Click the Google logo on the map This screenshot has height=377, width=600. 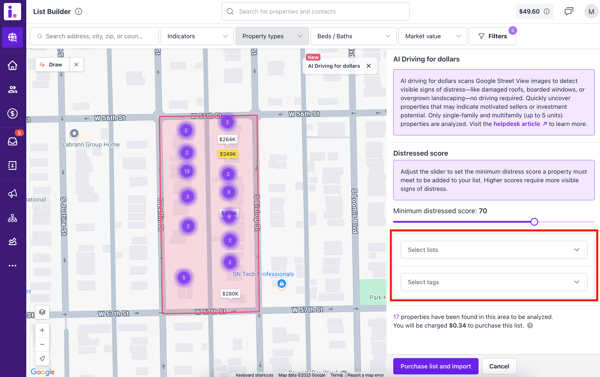(42, 372)
